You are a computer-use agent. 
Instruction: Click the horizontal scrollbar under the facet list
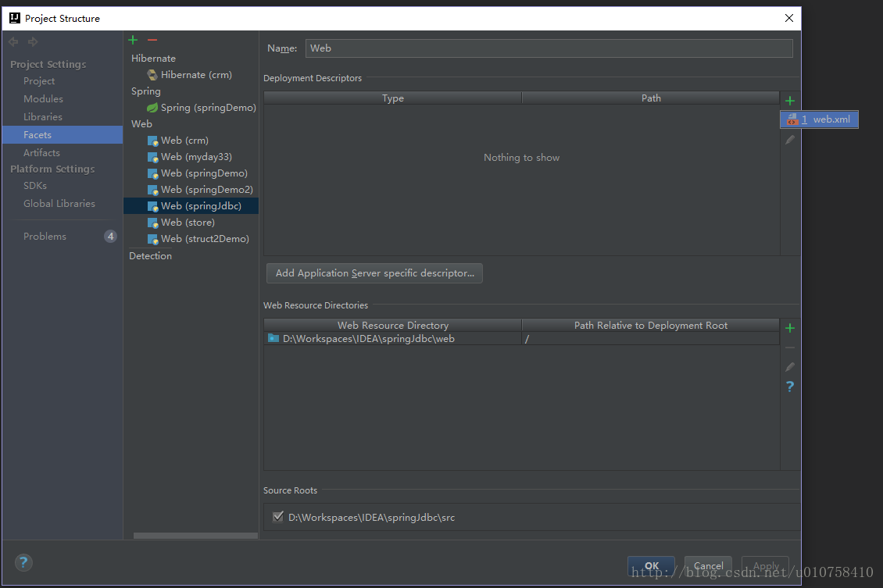195,536
